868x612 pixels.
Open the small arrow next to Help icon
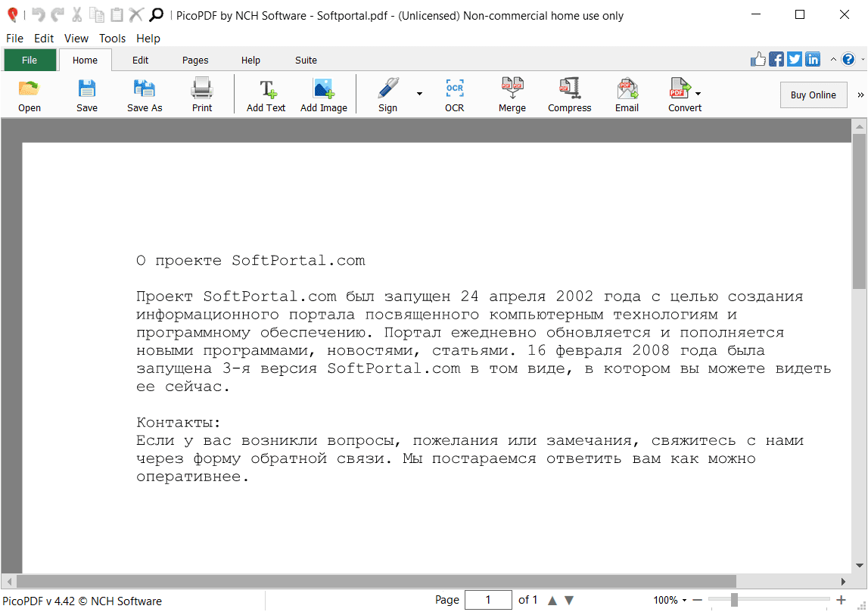pos(863,60)
